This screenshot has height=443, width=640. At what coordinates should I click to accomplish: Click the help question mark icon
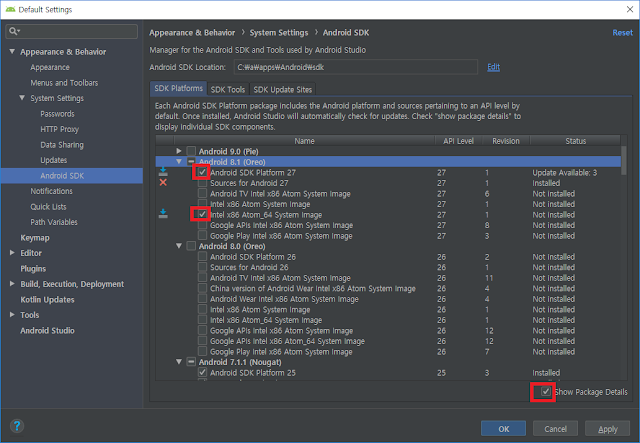[17, 426]
